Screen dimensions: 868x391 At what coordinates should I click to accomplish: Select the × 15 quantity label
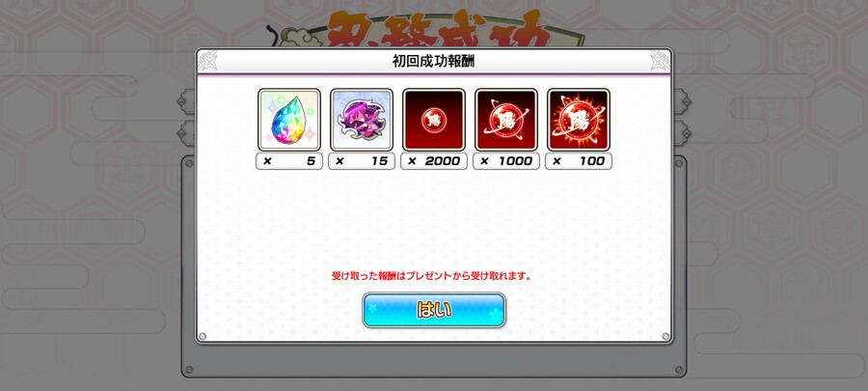coord(362,161)
